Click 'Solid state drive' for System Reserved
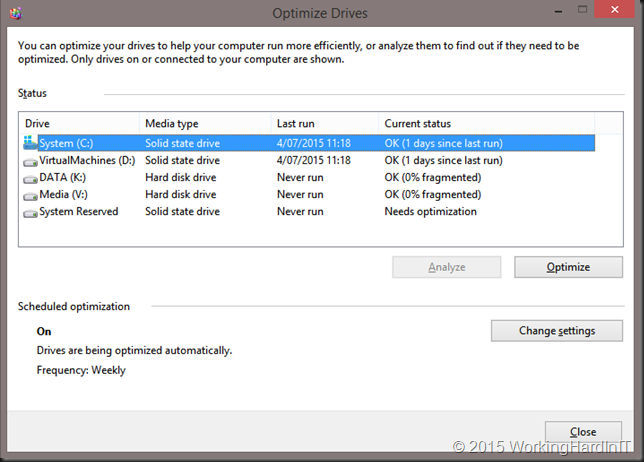 coord(182,211)
